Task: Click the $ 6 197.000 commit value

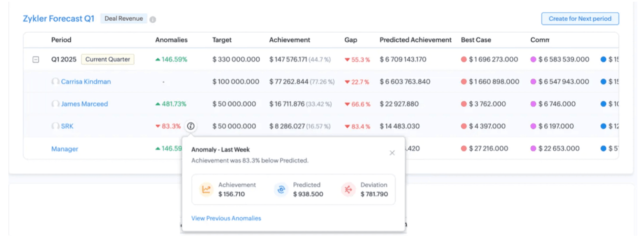Action: 556,126
